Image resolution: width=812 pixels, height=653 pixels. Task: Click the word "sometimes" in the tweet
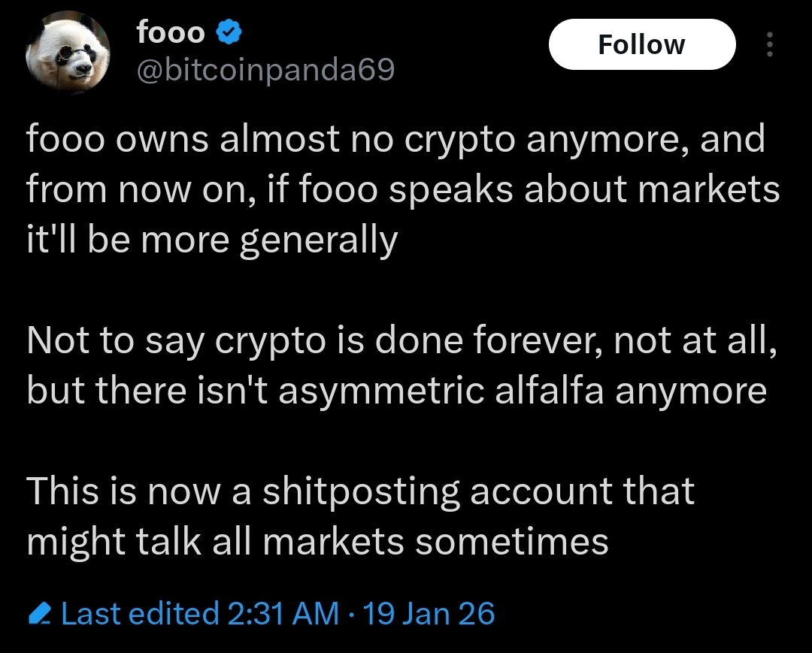[512, 542]
